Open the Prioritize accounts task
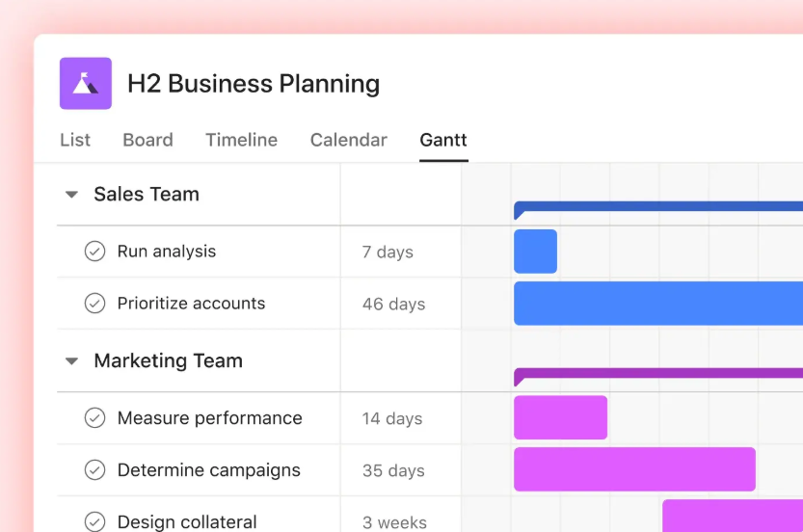803x532 pixels. (x=191, y=304)
